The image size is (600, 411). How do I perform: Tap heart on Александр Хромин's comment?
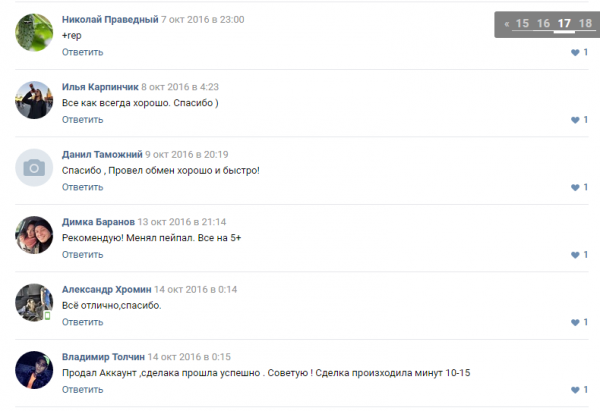575,322
